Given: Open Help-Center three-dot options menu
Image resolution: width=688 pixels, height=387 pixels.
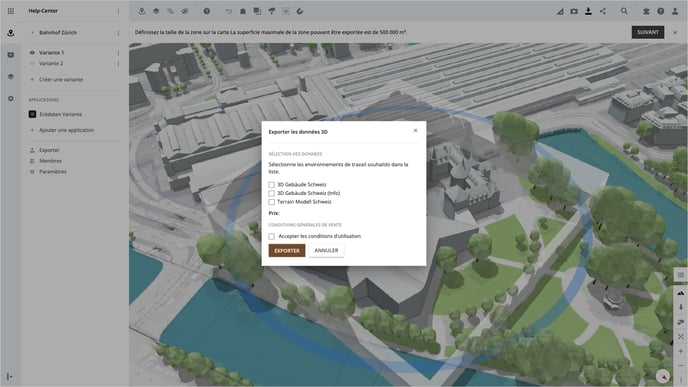Looking at the screenshot, I should (x=118, y=11).
